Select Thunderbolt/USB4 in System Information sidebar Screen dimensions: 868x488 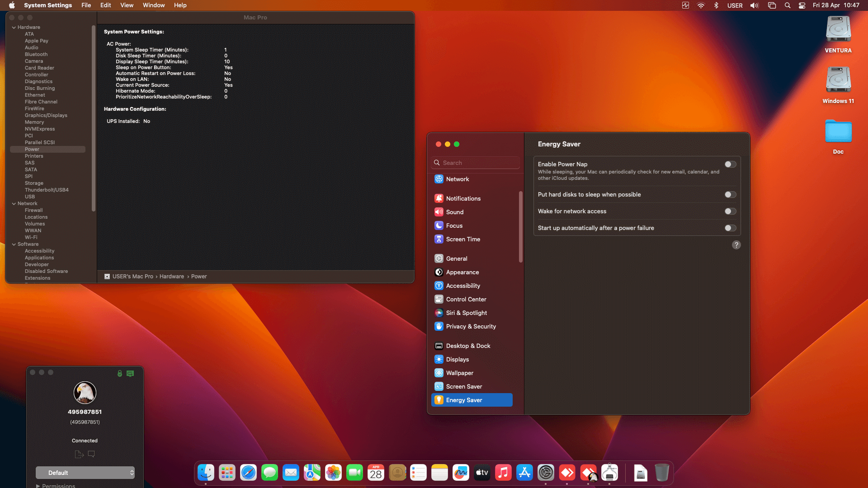click(x=47, y=190)
